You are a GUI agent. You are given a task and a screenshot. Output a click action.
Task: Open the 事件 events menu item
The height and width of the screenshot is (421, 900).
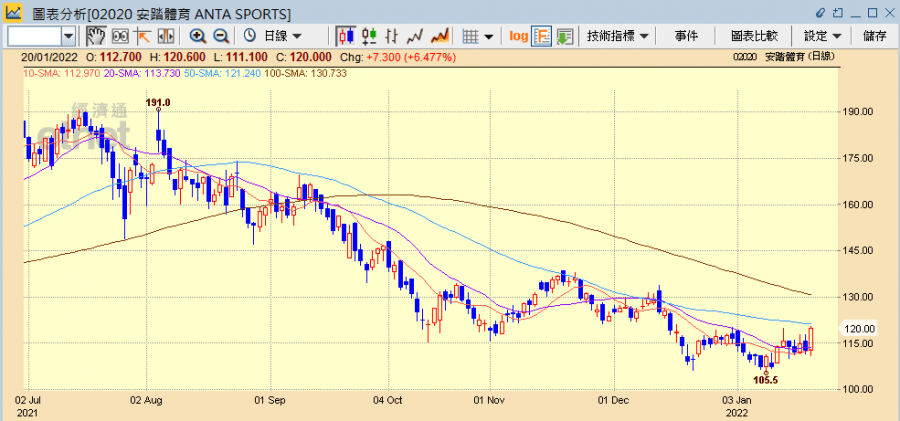coord(686,36)
